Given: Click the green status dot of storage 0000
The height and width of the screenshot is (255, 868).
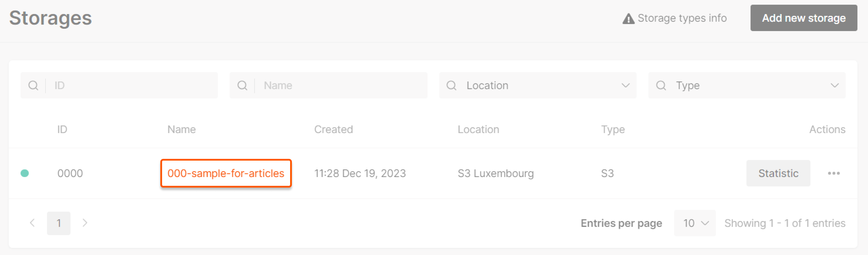Looking at the screenshot, I should click(x=25, y=173).
